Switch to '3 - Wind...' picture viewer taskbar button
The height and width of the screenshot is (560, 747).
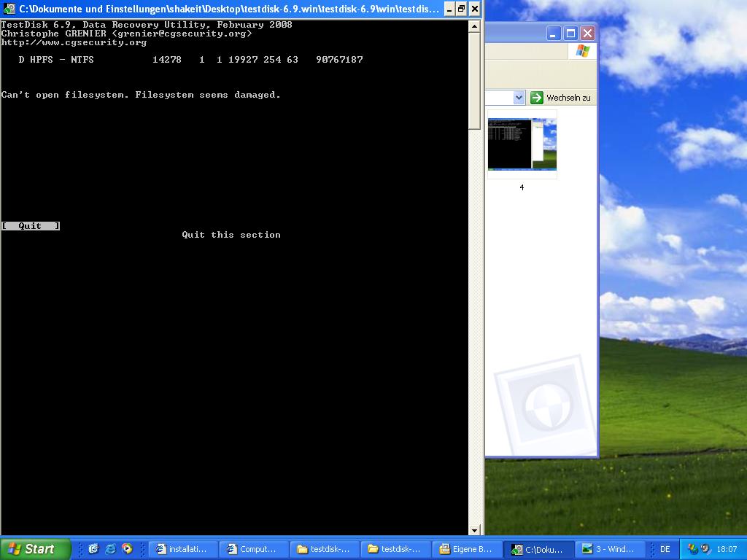(609, 549)
